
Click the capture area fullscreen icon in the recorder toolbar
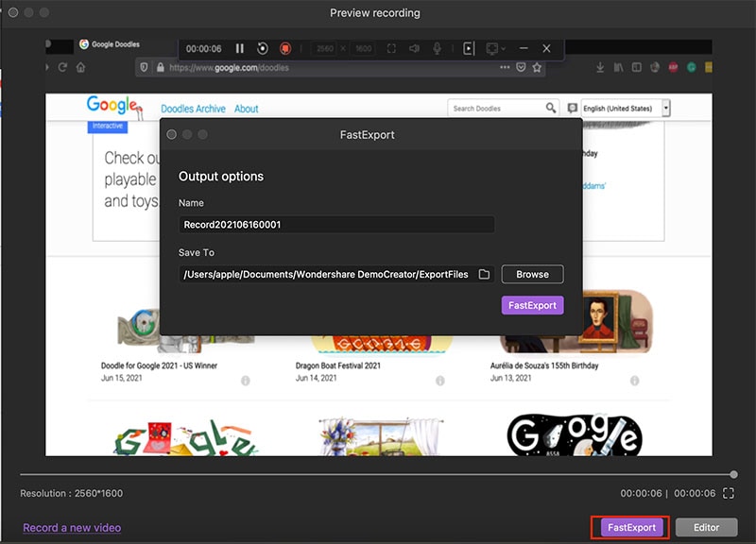391,48
